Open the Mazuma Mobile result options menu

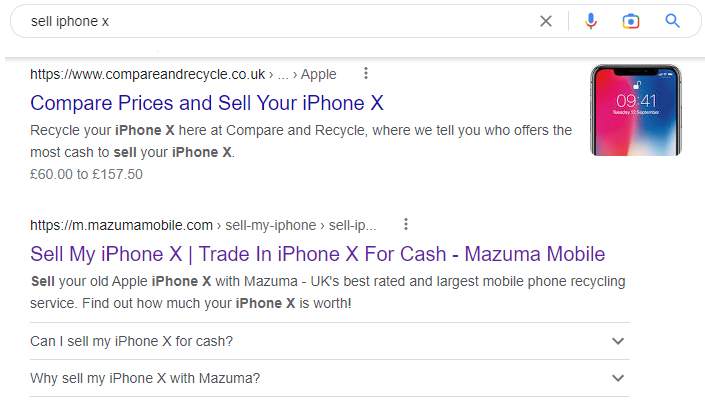[x=406, y=224]
